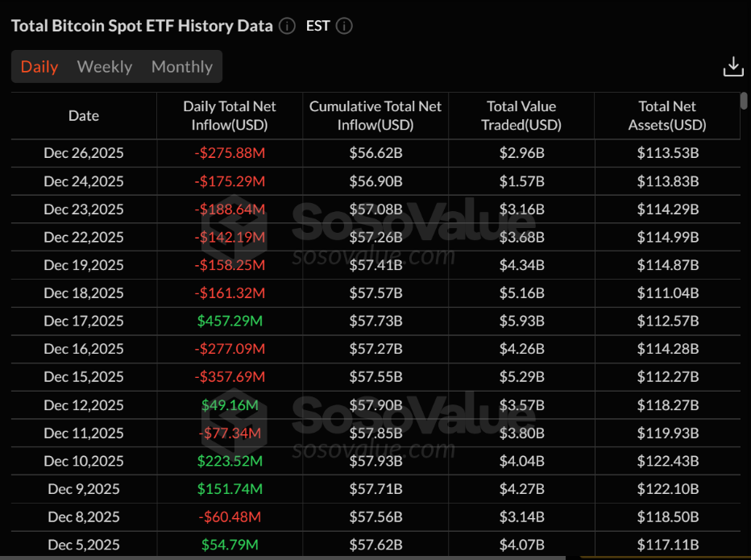Select the -$357.69M outflow cell for Dec 15
The height and width of the screenshot is (560, 751).
click(230, 377)
